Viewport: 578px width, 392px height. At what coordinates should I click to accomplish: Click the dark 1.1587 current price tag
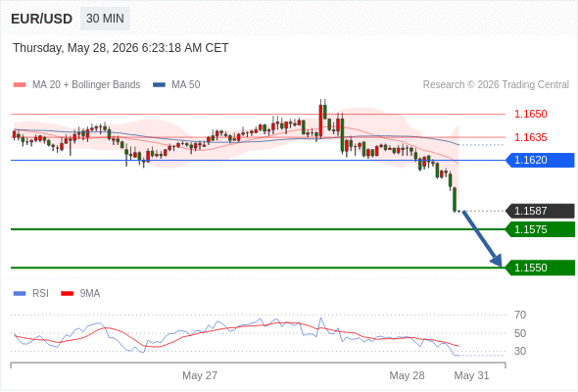pyautogui.click(x=541, y=211)
